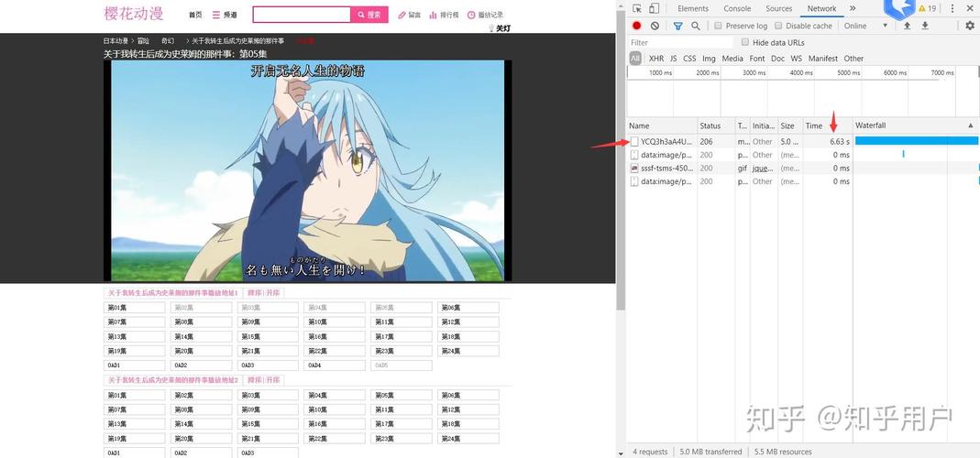980x458 pixels.
Task: Click the red record network log button
Action: [637, 26]
